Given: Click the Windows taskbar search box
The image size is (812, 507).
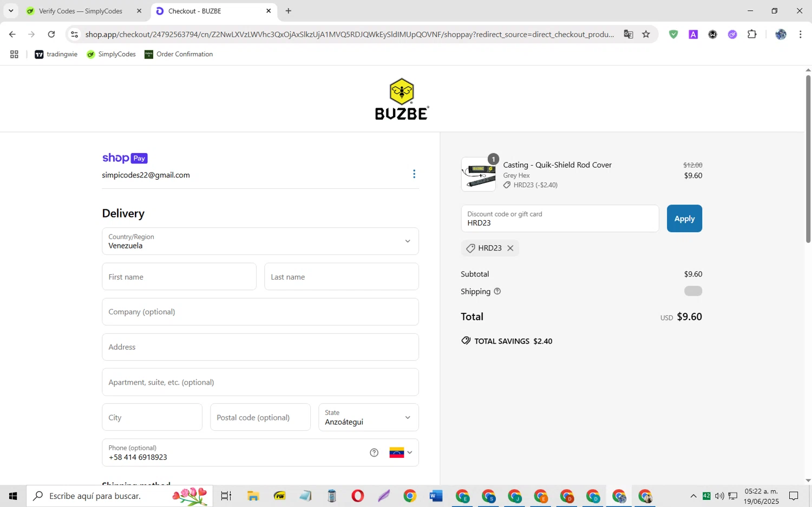Looking at the screenshot, I should pyautogui.click(x=120, y=496).
